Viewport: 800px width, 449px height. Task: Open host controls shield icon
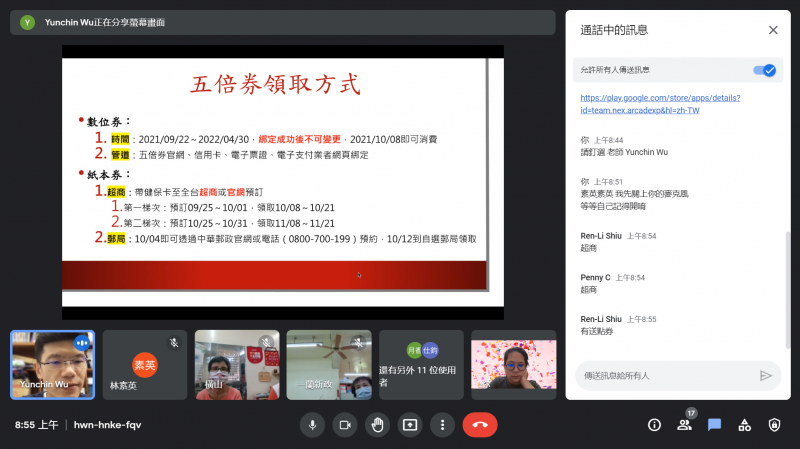tap(774, 425)
